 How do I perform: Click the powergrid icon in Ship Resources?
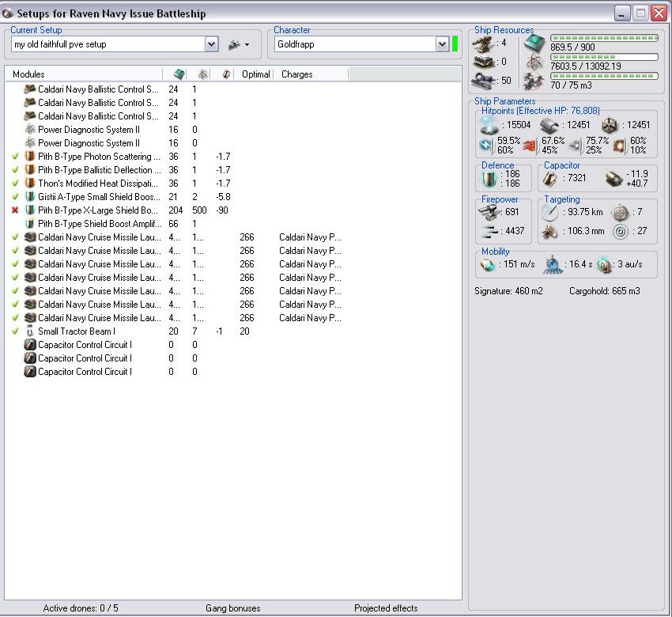(x=534, y=62)
